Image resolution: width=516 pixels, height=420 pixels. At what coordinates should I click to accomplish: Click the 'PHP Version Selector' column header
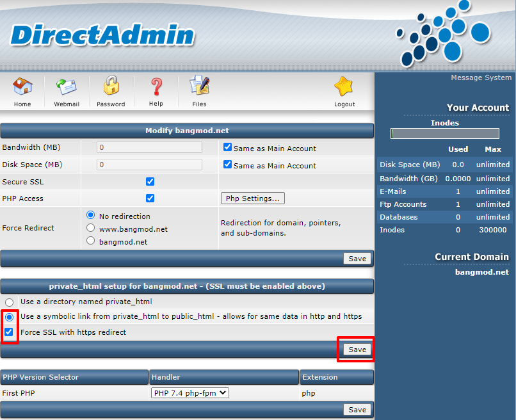74,377
